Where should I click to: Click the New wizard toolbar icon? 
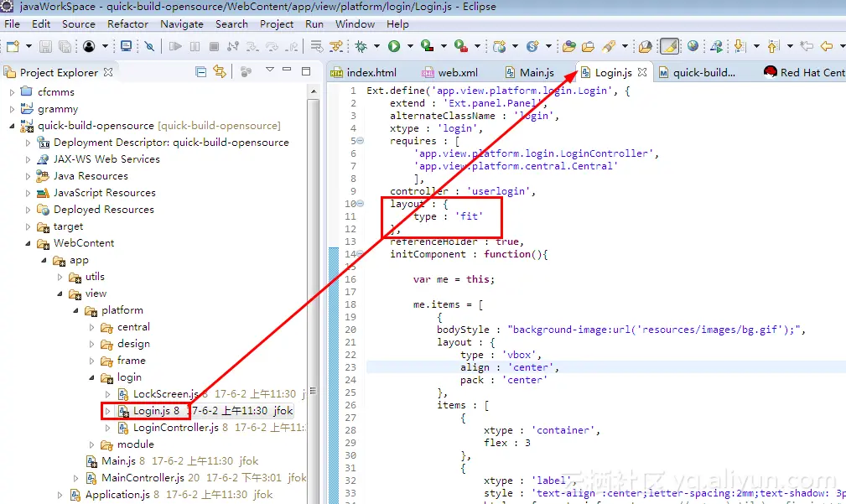click(13, 46)
